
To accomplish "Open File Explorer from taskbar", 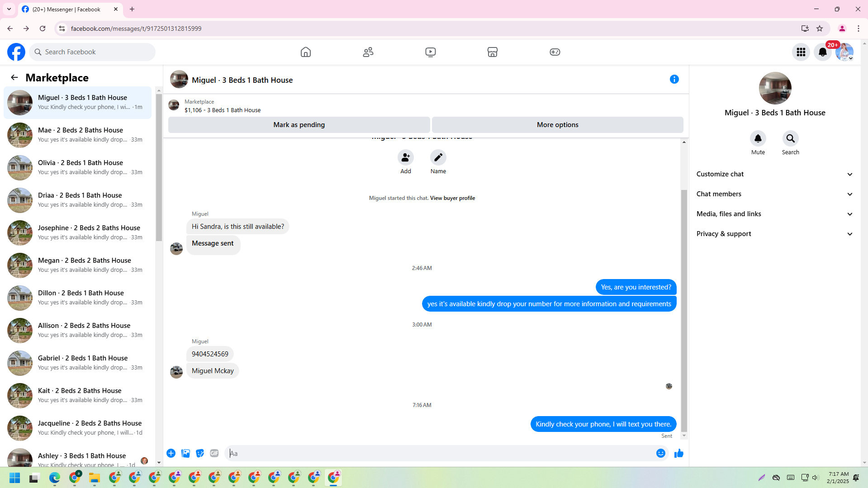I will [94, 478].
